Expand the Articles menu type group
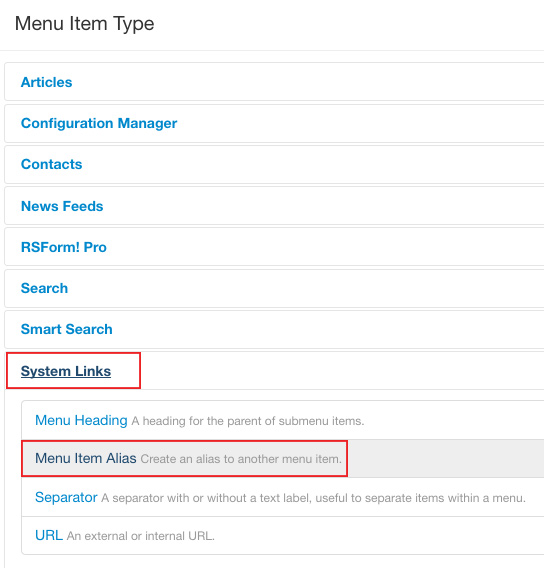The width and height of the screenshot is (544, 568). click(46, 82)
